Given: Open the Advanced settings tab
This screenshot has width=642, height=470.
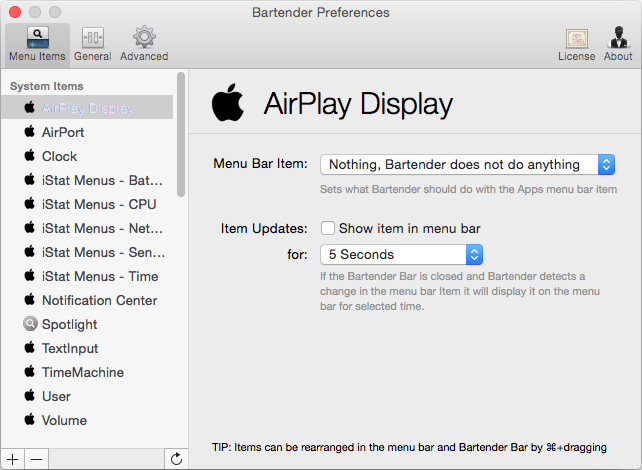Looking at the screenshot, I should [x=144, y=45].
